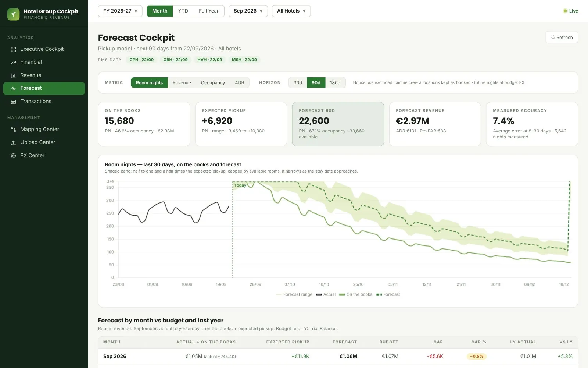Click the HVH · 22/09 data badge
This screenshot has height=368, width=588.
click(209, 60)
